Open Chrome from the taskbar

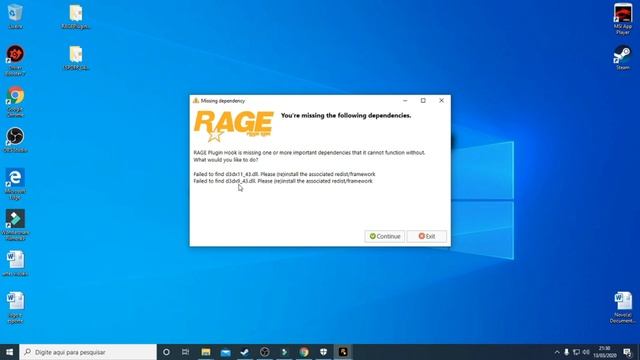coord(304,352)
